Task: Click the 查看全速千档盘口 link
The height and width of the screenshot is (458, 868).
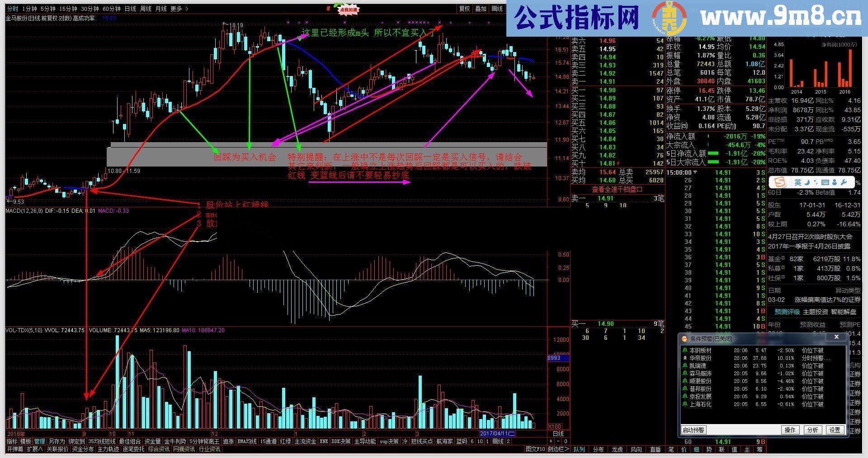Action: [618, 189]
